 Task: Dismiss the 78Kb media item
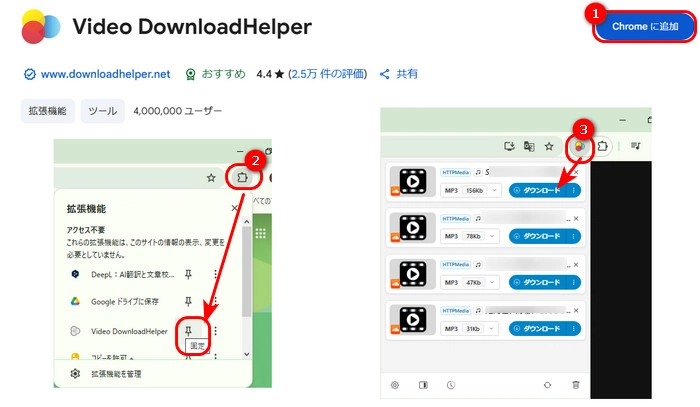(x=576, y=219)
